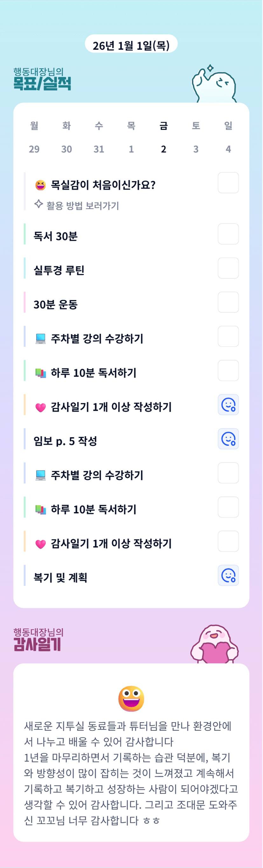Go to Monday 29 in the week row

[34, 149]
